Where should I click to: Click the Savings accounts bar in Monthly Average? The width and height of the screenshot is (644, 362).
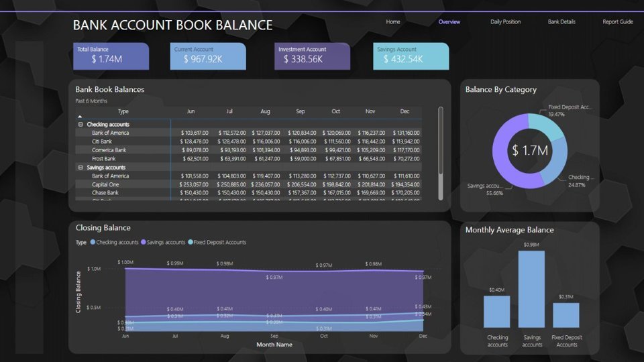(531, 289)
